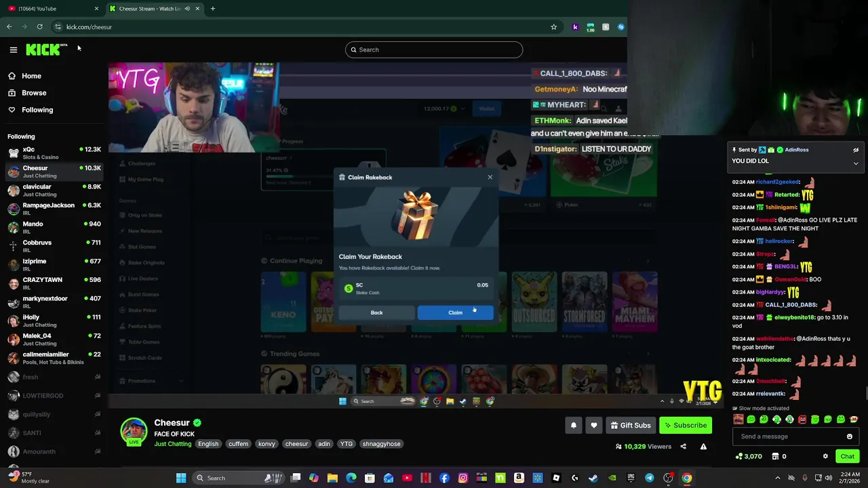The width and height of the screenshot is (868, 488).
Task: Select the konvy tag
Action: [267, 444]
